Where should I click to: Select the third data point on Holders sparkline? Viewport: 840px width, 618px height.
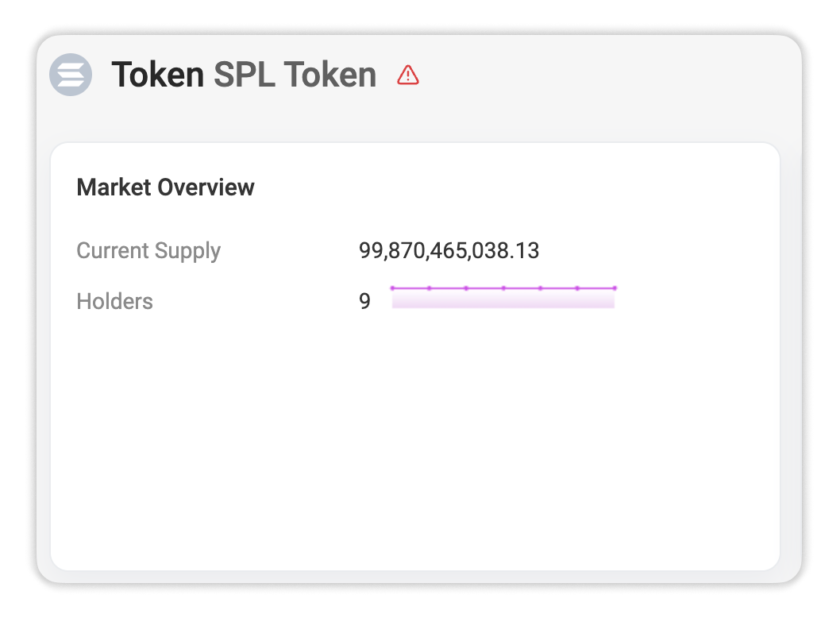(x=467, y=288)
